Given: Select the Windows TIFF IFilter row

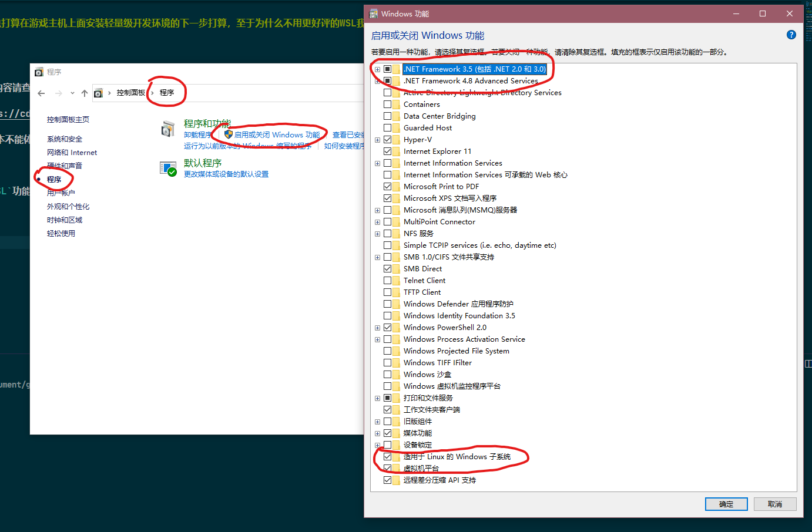Looking at the screenshot, I should (438, 363).
